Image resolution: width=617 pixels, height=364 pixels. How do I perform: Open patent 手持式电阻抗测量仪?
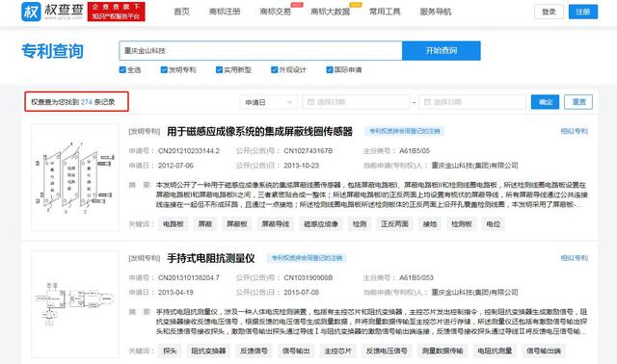coord(211,258)
